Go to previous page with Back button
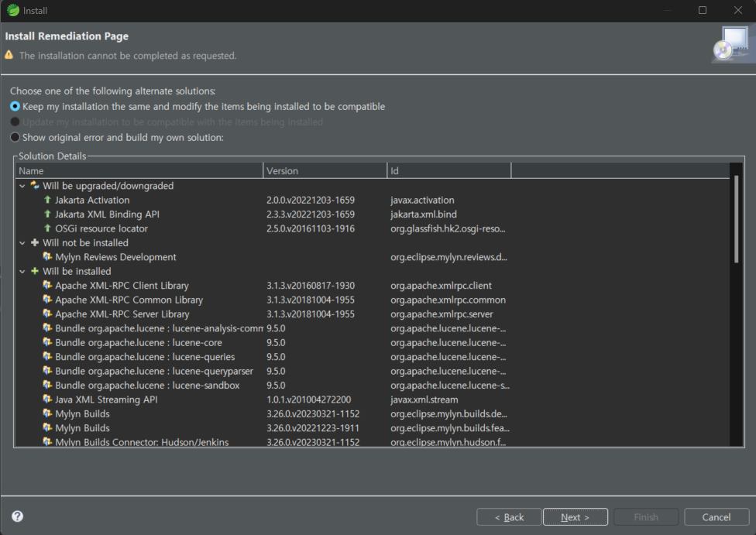756x535 pixels. coord(509,517)
